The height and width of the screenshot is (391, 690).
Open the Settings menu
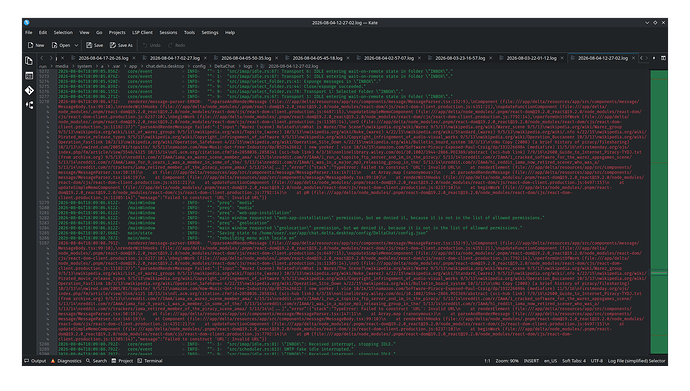pos(210,33)
